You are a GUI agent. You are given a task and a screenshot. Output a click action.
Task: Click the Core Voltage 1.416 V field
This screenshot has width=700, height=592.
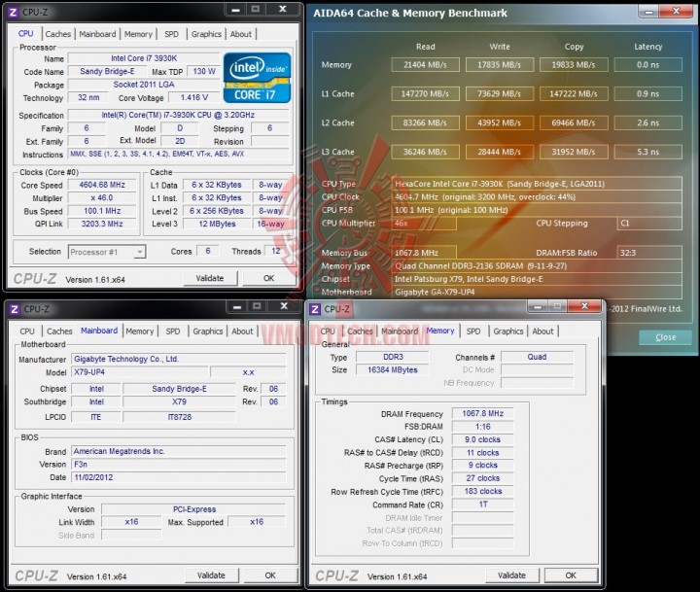pos(194,97)
